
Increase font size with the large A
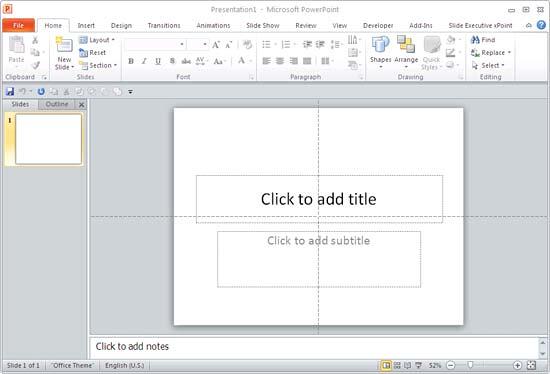(x=216, y=45)
